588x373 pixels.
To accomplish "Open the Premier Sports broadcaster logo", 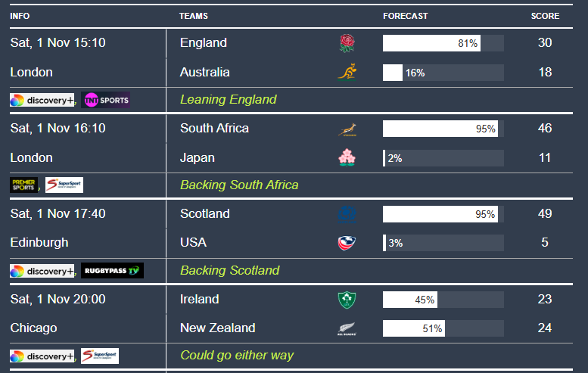I will (23, 185).
